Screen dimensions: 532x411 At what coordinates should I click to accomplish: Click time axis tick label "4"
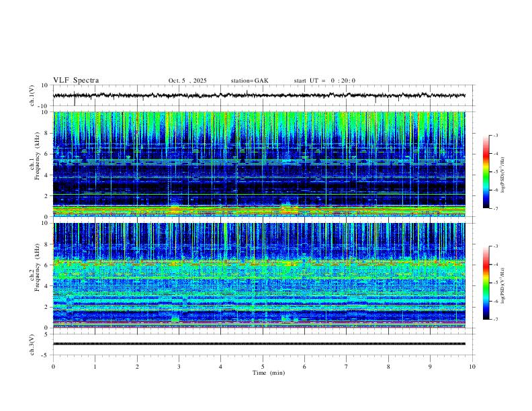pos(221,367)
